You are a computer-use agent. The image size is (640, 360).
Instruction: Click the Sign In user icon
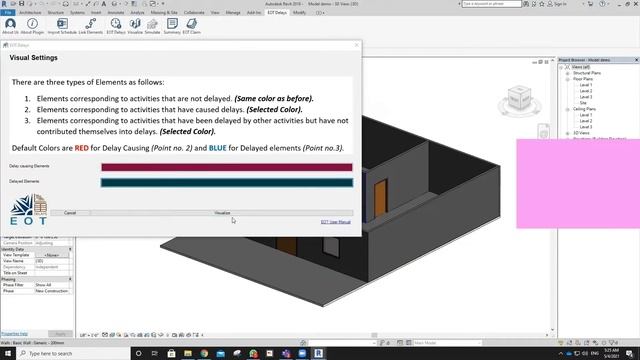pos(550,4)
